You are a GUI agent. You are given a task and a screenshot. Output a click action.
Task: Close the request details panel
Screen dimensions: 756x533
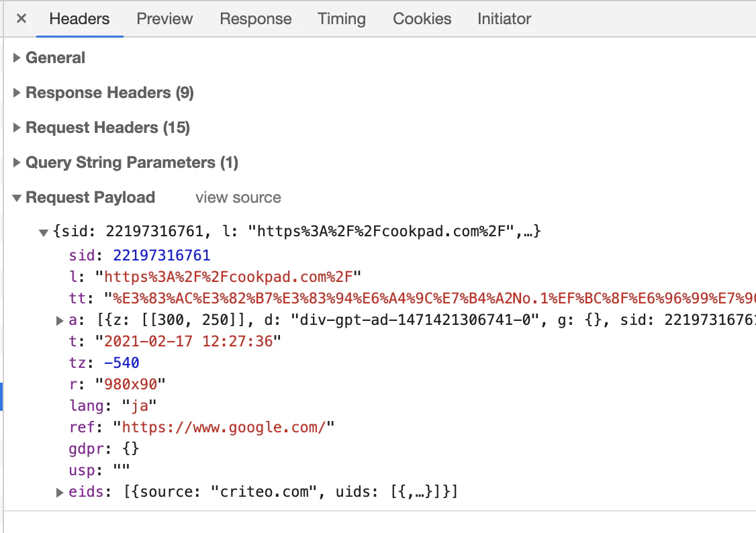click(x=21, y=19)
